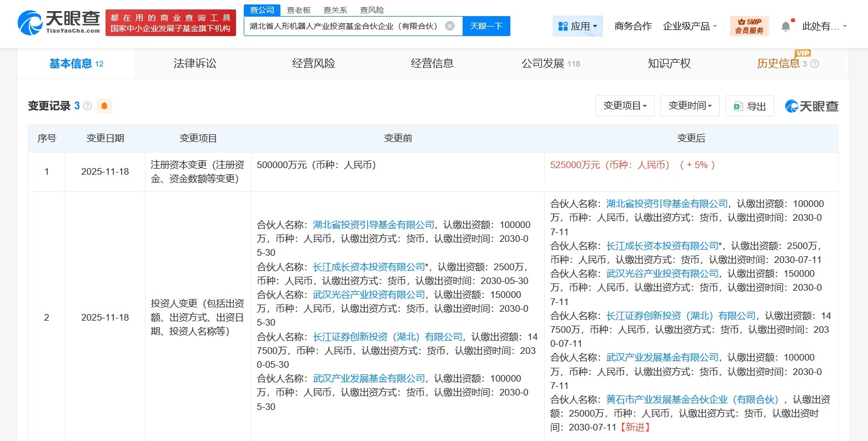Switch to the 查老板 search tab

pos(298,9)
